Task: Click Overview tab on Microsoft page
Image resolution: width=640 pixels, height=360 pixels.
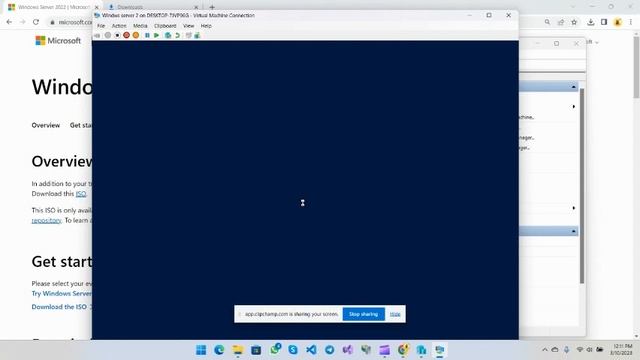Action: coord(46,125)
